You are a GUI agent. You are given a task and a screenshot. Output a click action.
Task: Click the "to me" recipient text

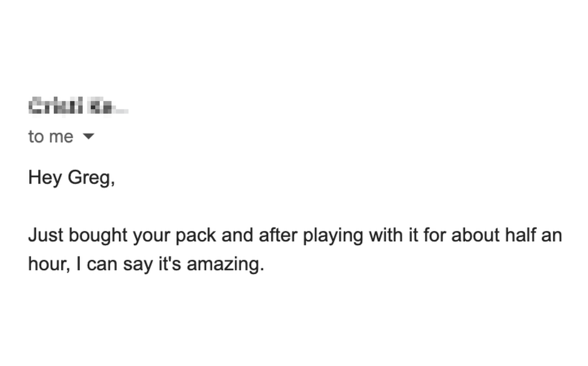pyautogui.click(x=51, y=137)
